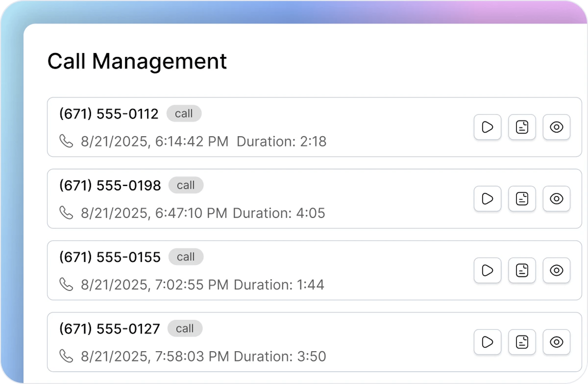Select phone number (671) 555-0112
This screenshot has width=588, height=384.
tap(109, 114)
